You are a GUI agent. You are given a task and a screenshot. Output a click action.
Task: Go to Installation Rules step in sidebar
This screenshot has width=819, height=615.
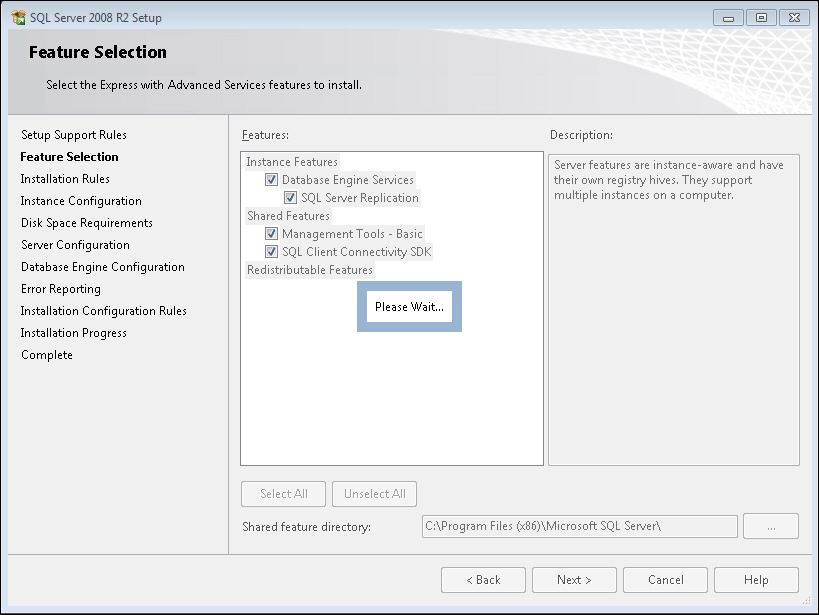[x=65, y=179]
